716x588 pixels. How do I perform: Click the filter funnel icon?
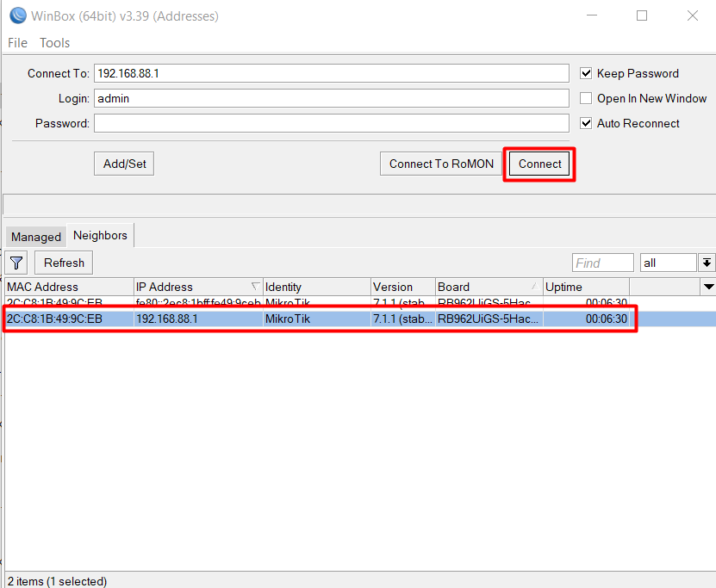pyautogui.click(x=17, y=263)
